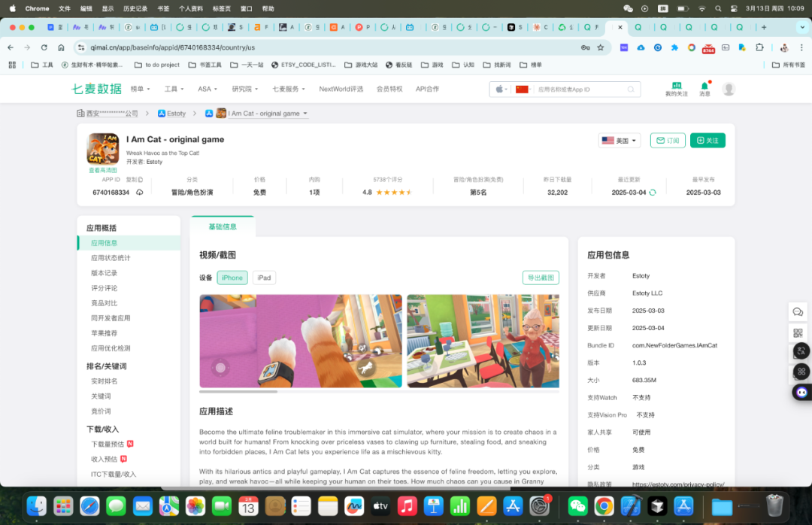This screenshot has width=812, height=525.
Task: Click screenshots horizontal scrollbar
Action: 238,392
